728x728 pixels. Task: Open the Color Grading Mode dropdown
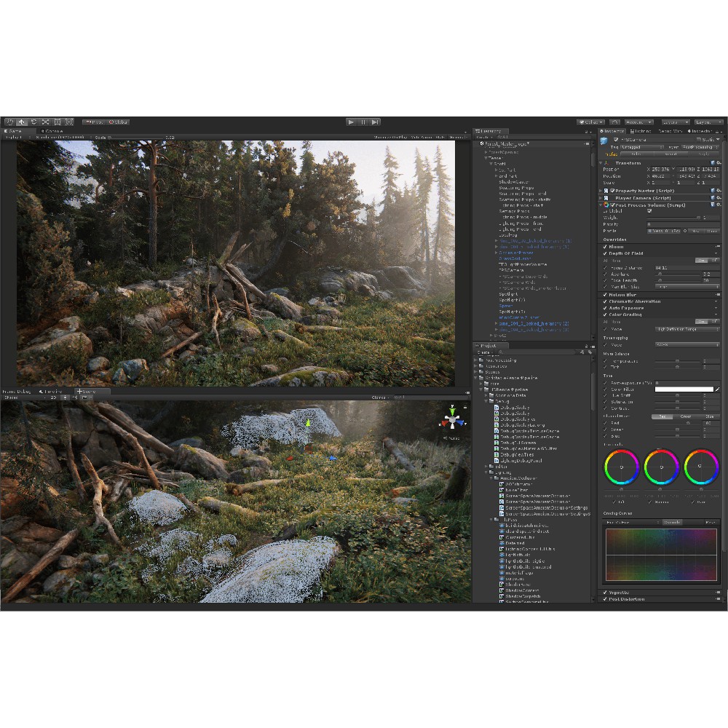coord(687,329)
